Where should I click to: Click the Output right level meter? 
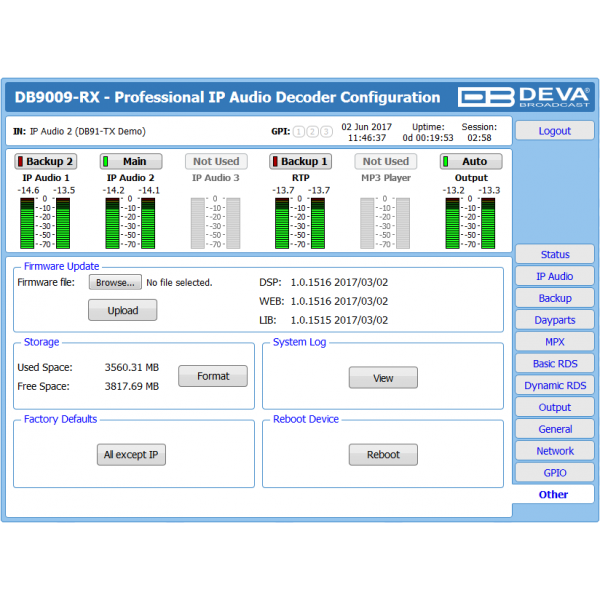pos(488,223)
